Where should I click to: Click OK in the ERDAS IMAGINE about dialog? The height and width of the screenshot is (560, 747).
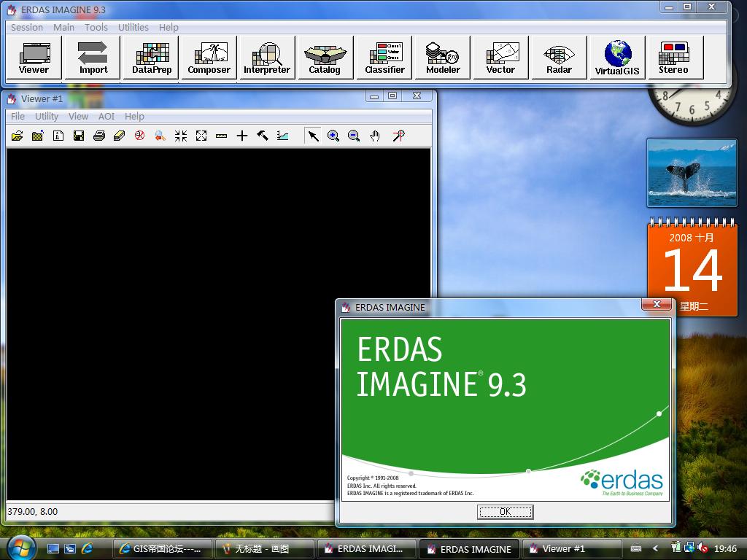point(505,512)
